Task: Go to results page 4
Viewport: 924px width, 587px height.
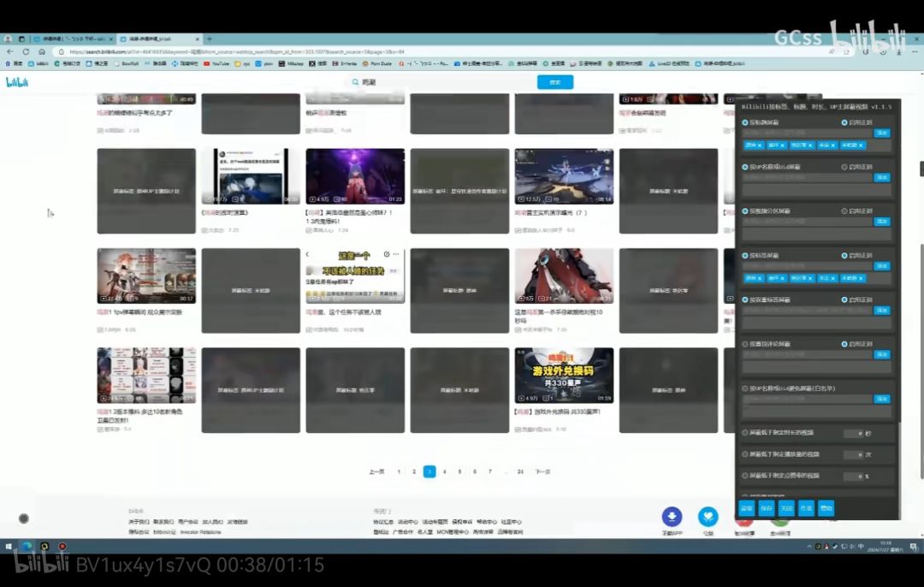Action: 445,471
